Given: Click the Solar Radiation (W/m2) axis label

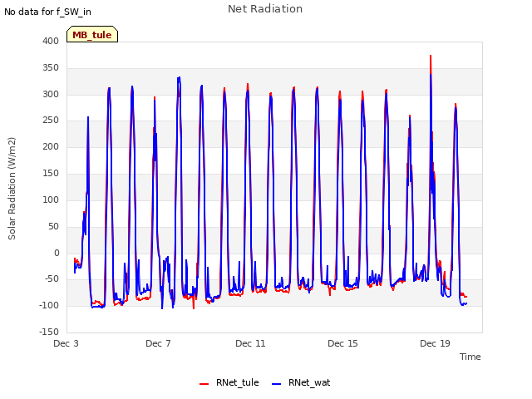Looking at the screenshot, I should tap(12, 189).
